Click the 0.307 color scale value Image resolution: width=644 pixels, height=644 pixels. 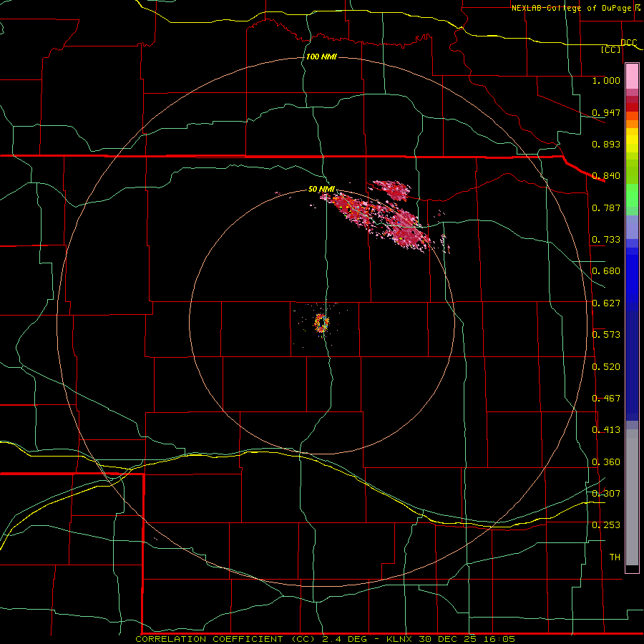coord(606,493)
